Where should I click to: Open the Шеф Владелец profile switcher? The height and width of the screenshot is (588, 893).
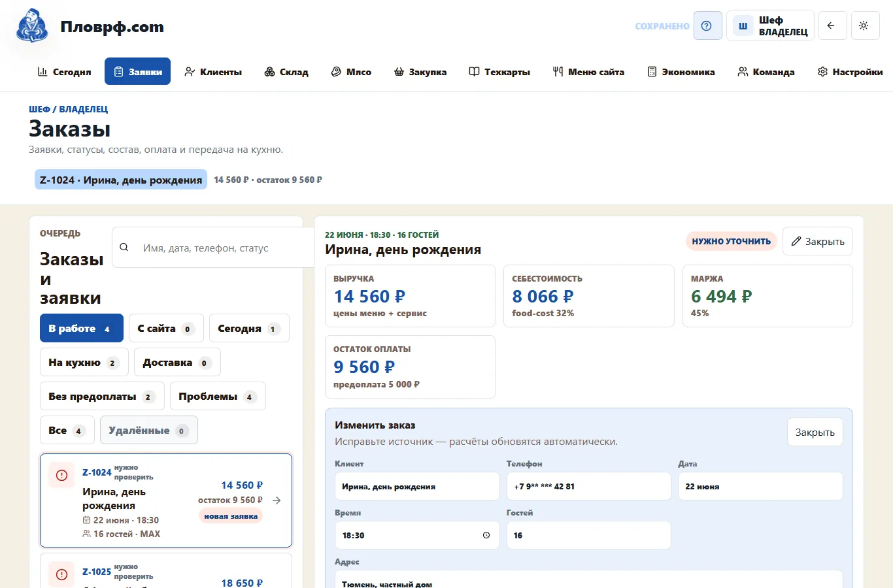coord(770,26)
